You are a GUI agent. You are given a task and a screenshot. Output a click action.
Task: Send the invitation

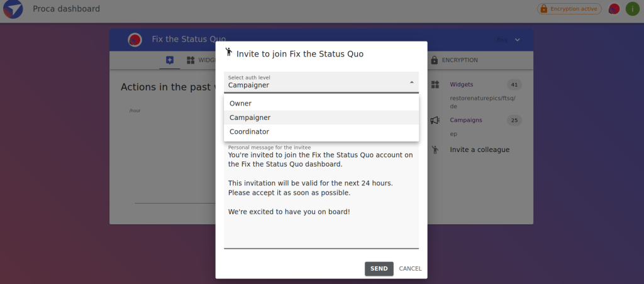379,269
